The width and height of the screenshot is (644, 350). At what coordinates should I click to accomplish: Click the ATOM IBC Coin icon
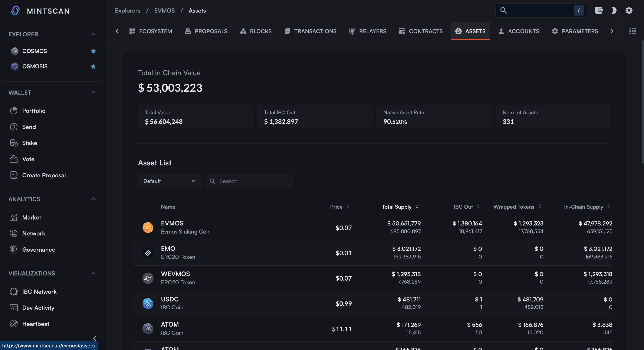pos(148,329)
